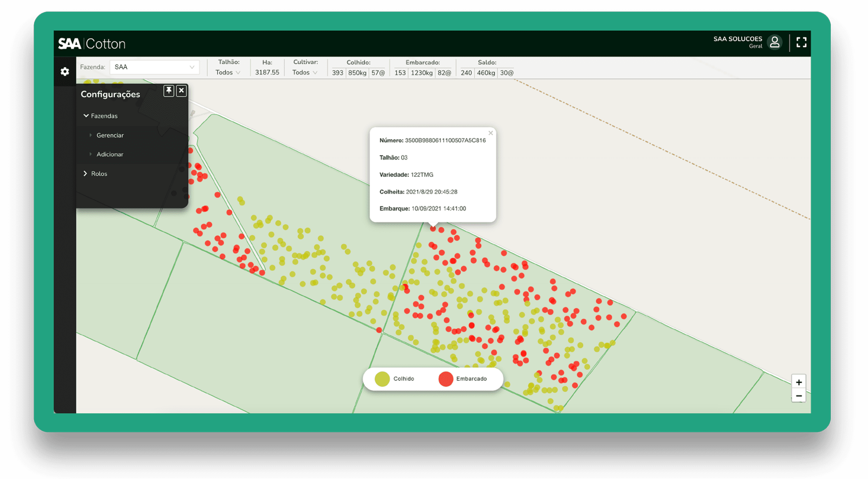The width and height of the screenshot is (868, 479).
Task: Click SAA SOLUCOES account name
Action: (738, 39)
